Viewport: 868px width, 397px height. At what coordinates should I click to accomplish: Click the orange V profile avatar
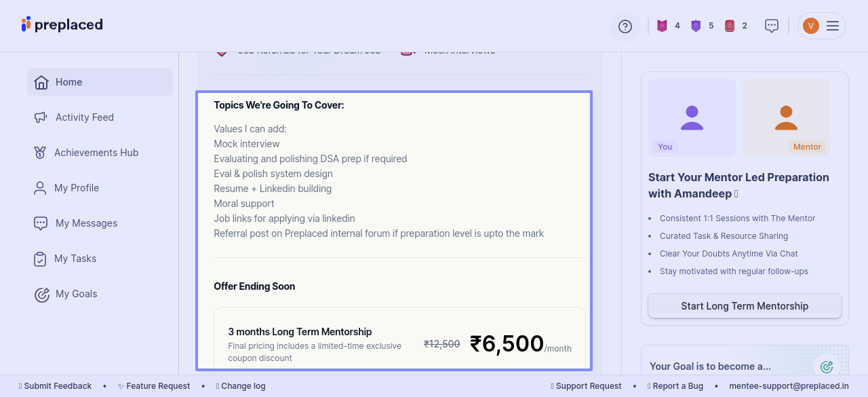point(810,26)
